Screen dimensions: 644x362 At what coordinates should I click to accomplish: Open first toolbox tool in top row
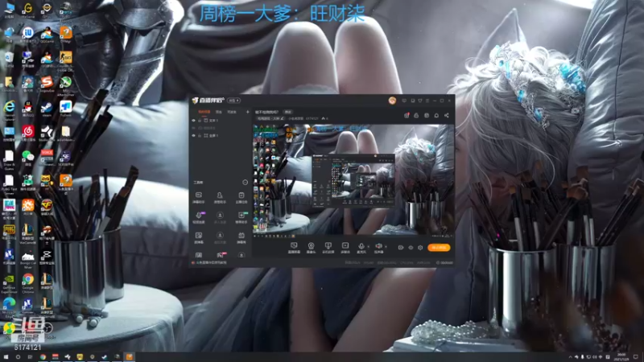pyautogui.click(x=198, y=197)
